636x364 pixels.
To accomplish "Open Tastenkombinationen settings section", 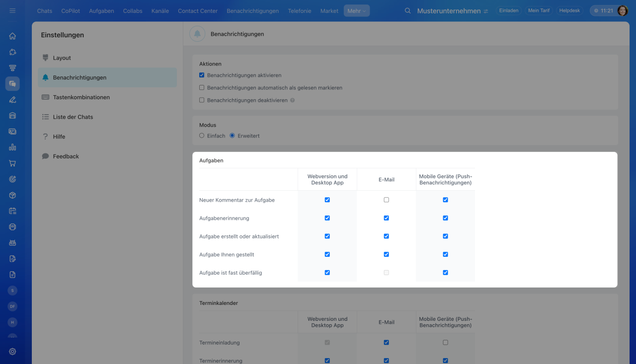I will pos(81,97).
